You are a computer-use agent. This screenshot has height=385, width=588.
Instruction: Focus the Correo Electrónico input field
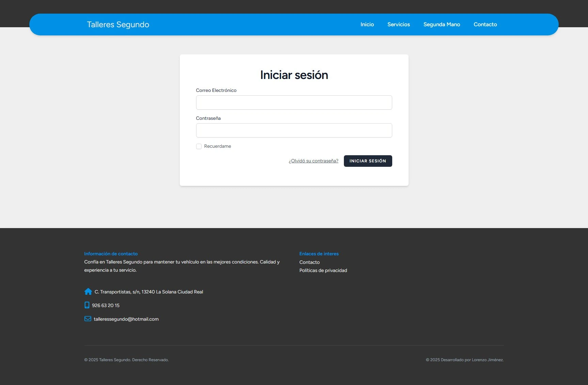point(294,102)
